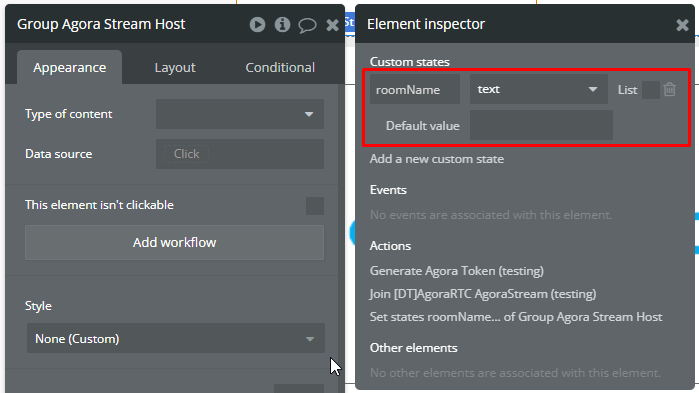Toggle 'This element isn't clickable' checkbox
699x393 pixels.
pyautogui.click(x=315, y=206)
